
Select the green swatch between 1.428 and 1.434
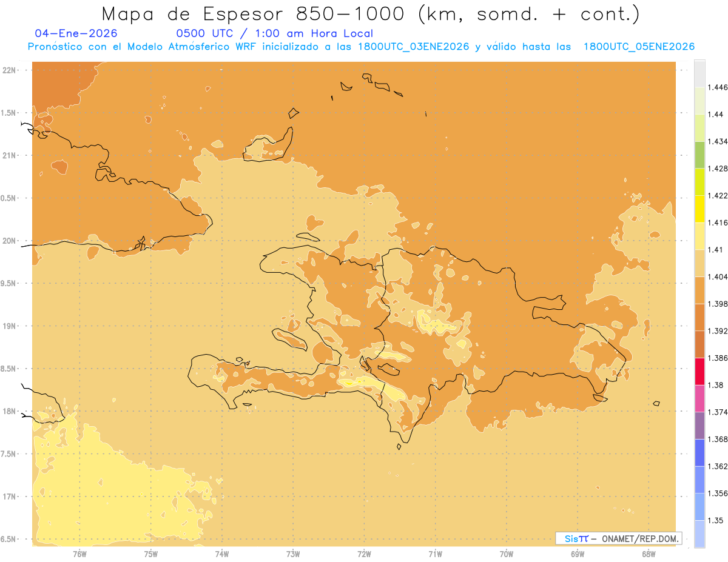tap(699, 155)
